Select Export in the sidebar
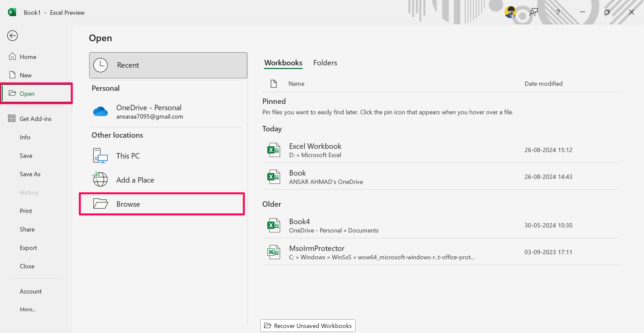This screenshot has height=333, width=644. click(x=29, y=248)
